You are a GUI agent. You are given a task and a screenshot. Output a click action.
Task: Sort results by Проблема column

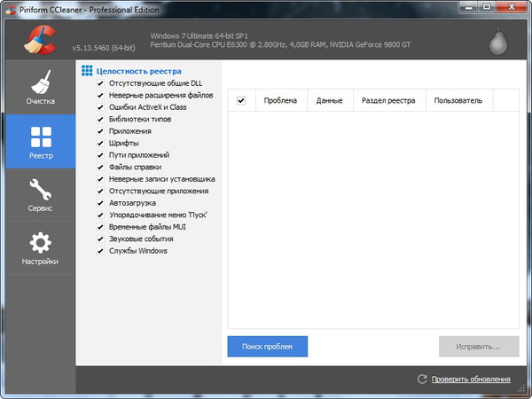pyautogui.click(x=280, y=101)
